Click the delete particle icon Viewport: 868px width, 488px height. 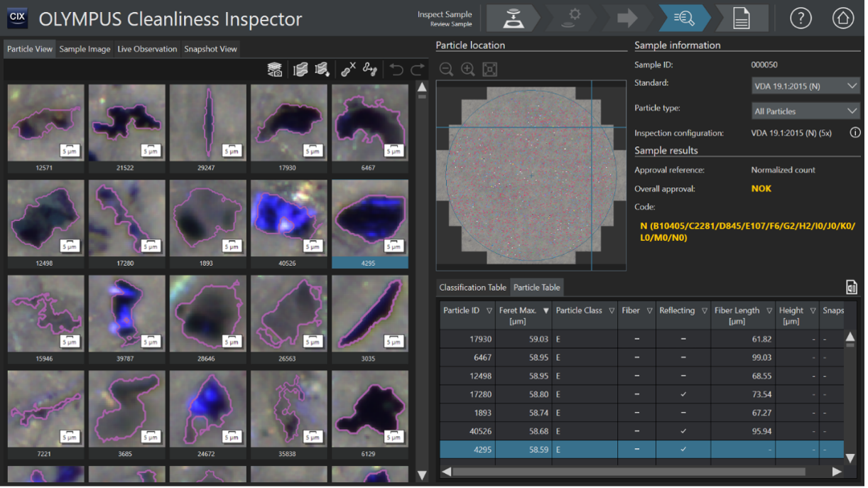pos(348,69)
